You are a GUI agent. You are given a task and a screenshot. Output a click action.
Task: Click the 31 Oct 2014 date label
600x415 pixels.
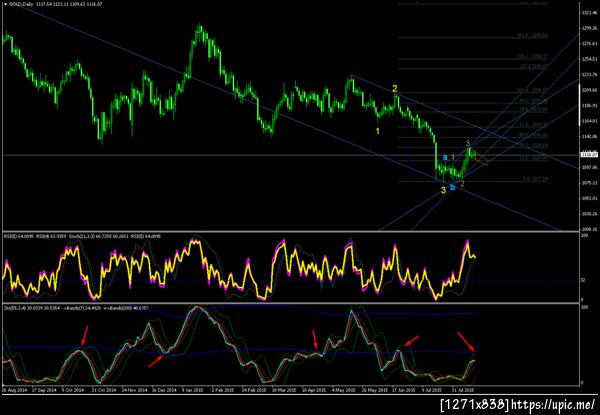click(105, 390)
